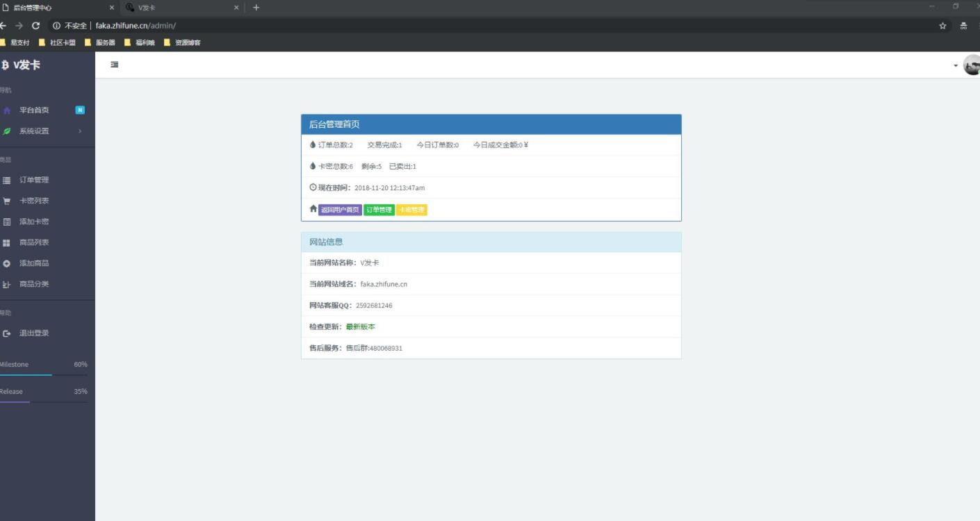980x521 pixels.
Task: Go back with the browser back arrow
Action: coord(4,26)
